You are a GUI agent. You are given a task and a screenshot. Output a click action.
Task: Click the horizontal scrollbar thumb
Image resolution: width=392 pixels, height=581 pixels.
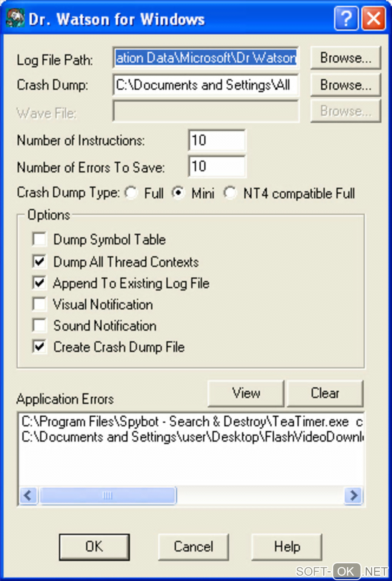[x=108, y=495]
